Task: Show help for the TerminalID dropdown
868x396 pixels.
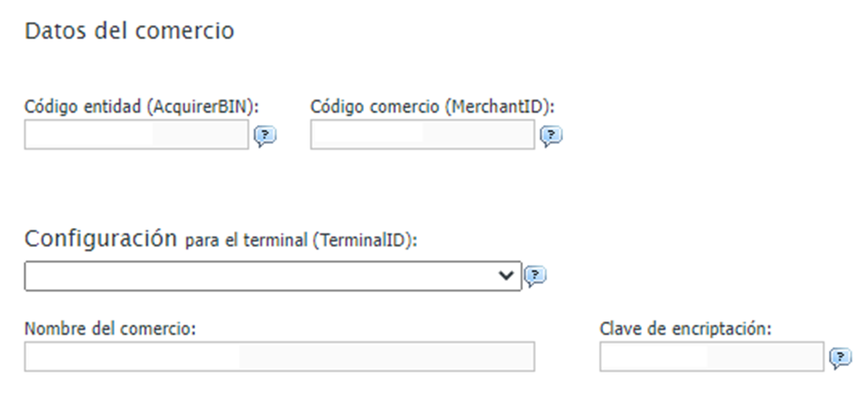Action: 535,276
